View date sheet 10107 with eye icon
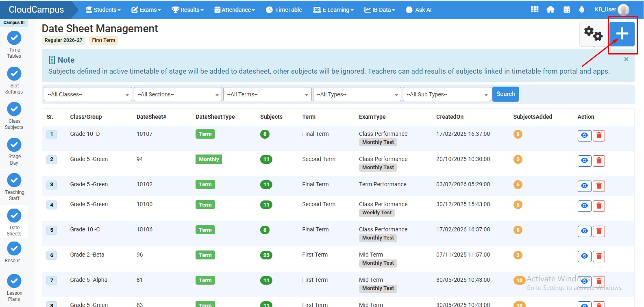Image resolution: width=644 pixels, height=307 pixels. (x=584, y=135)
